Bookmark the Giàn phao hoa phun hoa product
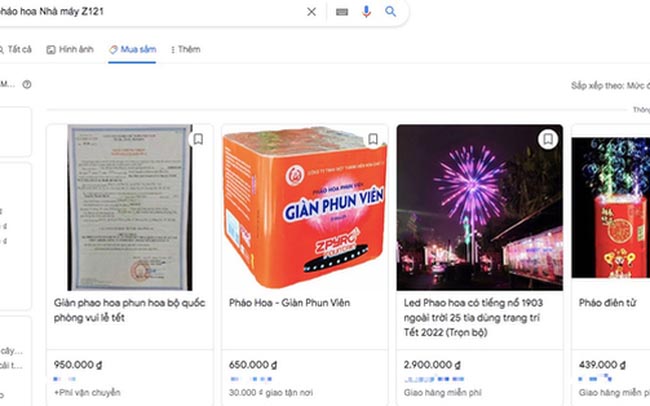The height and width of the screenshot is (406, 650). (x=198, y=139)
